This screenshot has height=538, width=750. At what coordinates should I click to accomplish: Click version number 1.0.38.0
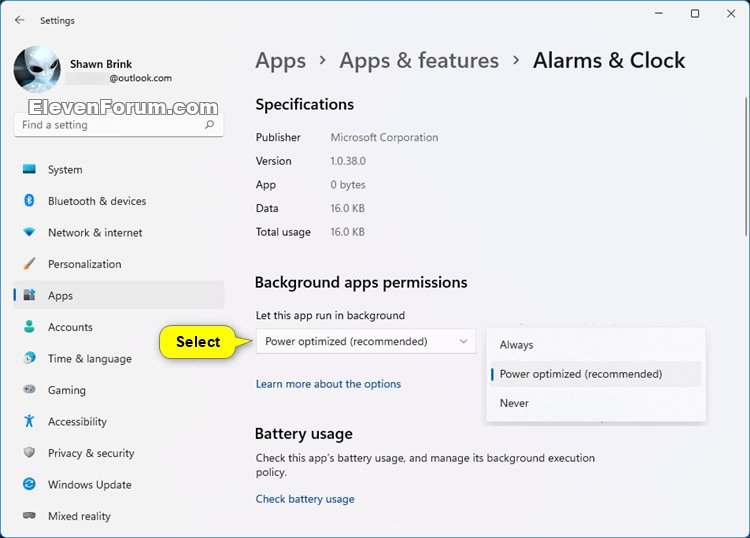(x=348, y=161)
